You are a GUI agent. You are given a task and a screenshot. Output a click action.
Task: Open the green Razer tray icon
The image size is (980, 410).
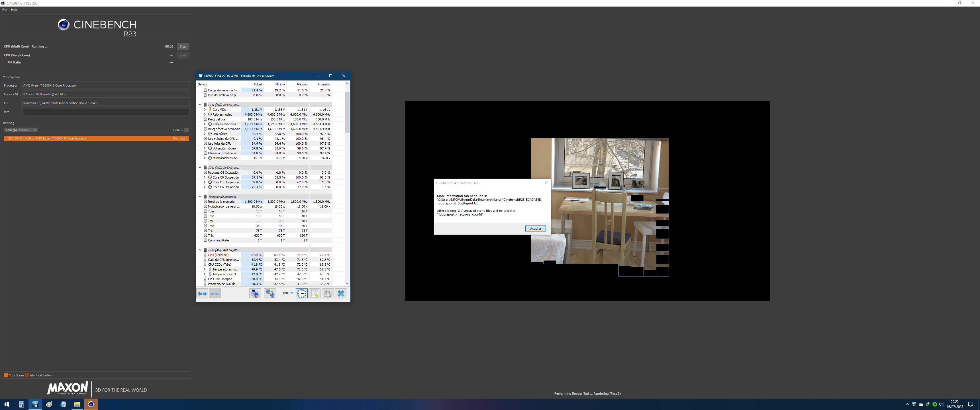click(935, 404)
